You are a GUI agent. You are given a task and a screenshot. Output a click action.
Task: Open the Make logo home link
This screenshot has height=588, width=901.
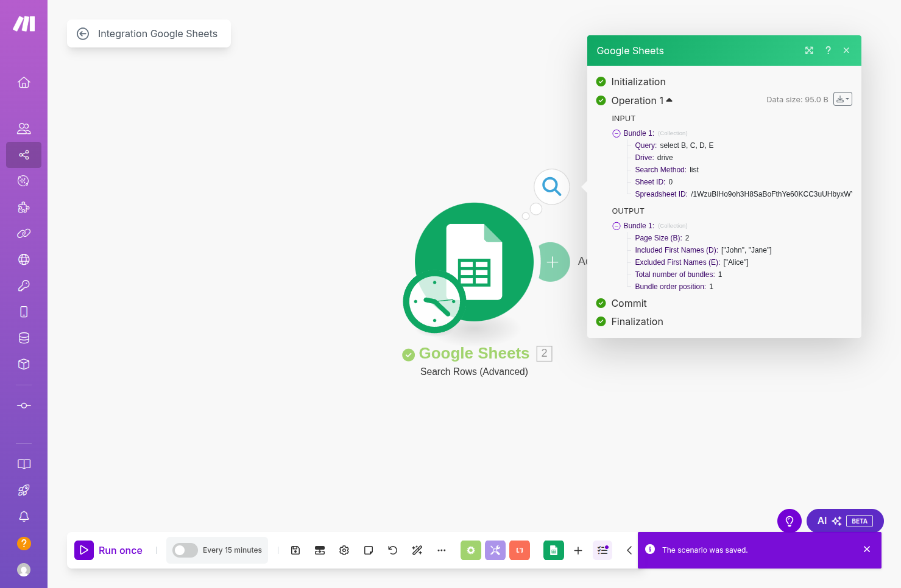point(24,24)
